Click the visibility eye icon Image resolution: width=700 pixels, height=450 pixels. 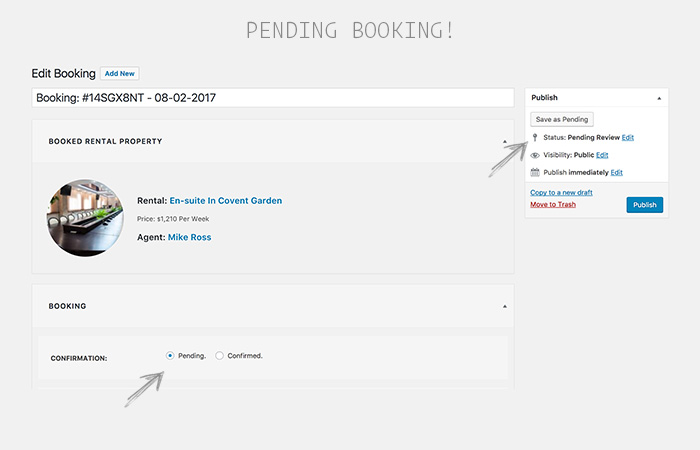coord(535,155)
